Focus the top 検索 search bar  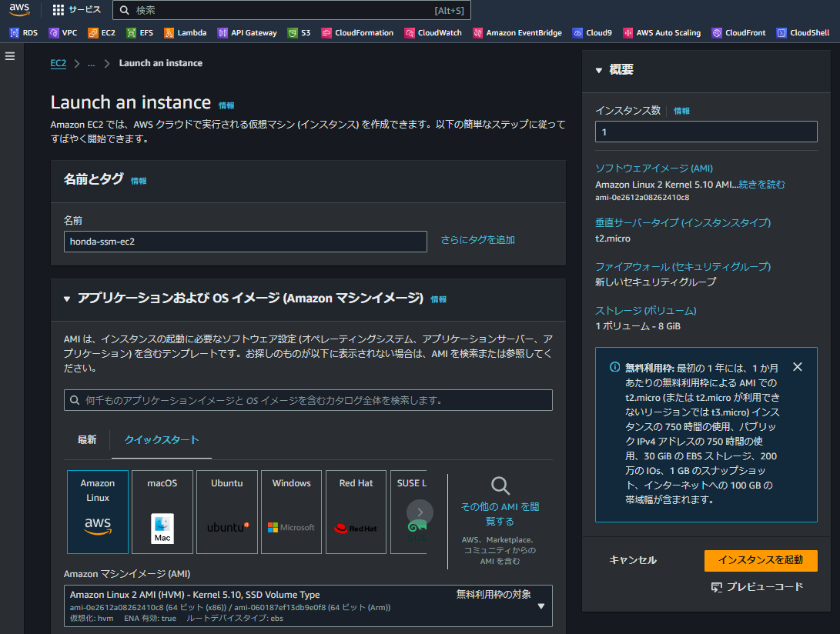coord(292,10)
